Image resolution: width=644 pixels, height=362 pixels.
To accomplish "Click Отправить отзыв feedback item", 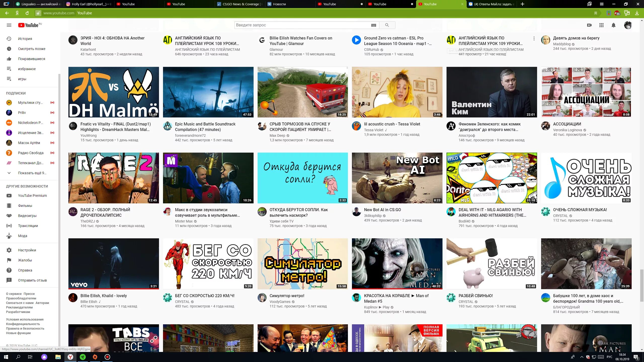I will point(29,280).
